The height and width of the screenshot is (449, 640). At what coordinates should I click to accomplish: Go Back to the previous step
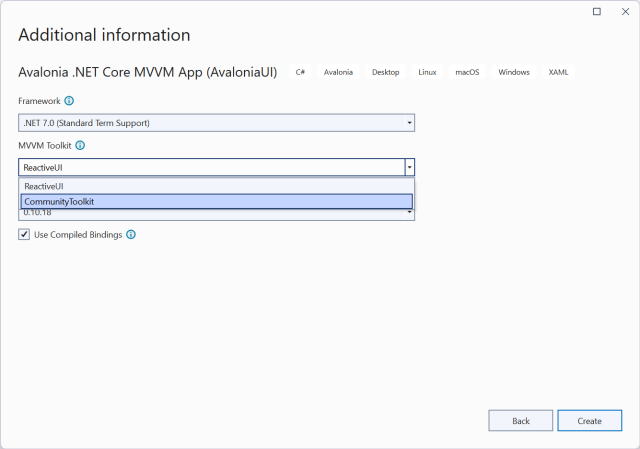(x=520, y=420)
